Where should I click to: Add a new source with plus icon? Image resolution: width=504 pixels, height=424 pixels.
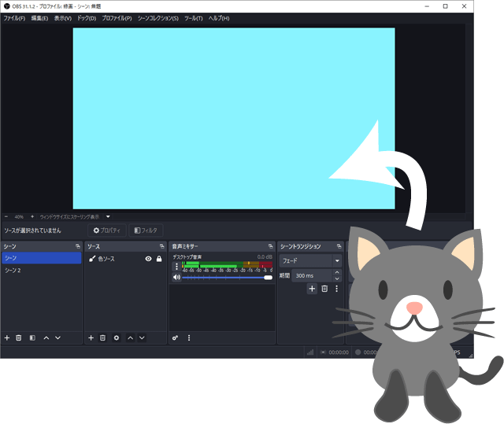point(91,337)
